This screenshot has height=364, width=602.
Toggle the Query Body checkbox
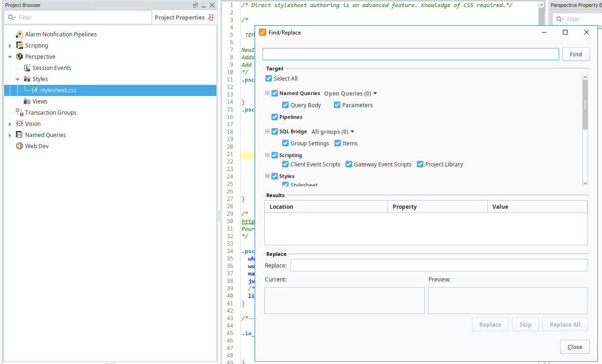[x=285, y=105]
